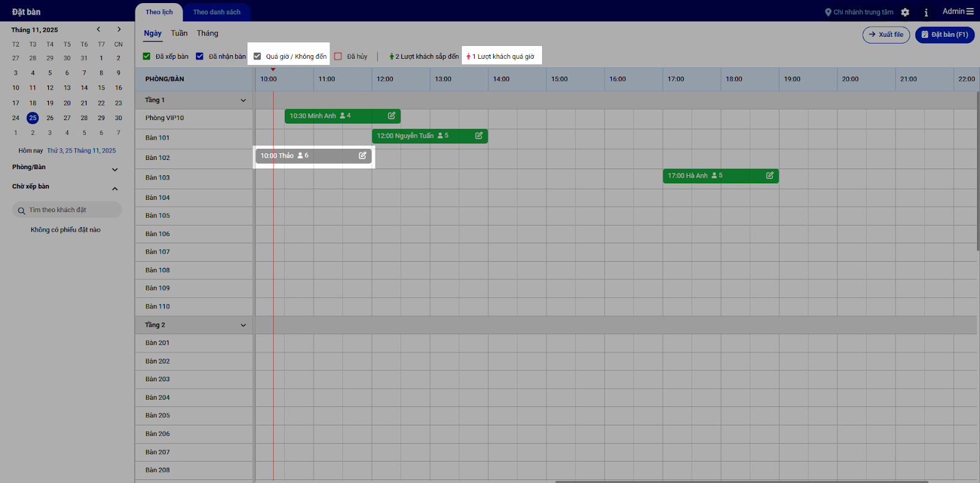Click the 14:00 time column header
The height and width of the screenshot is (483, 980).
pyautogui.click(x=501, y=79)
